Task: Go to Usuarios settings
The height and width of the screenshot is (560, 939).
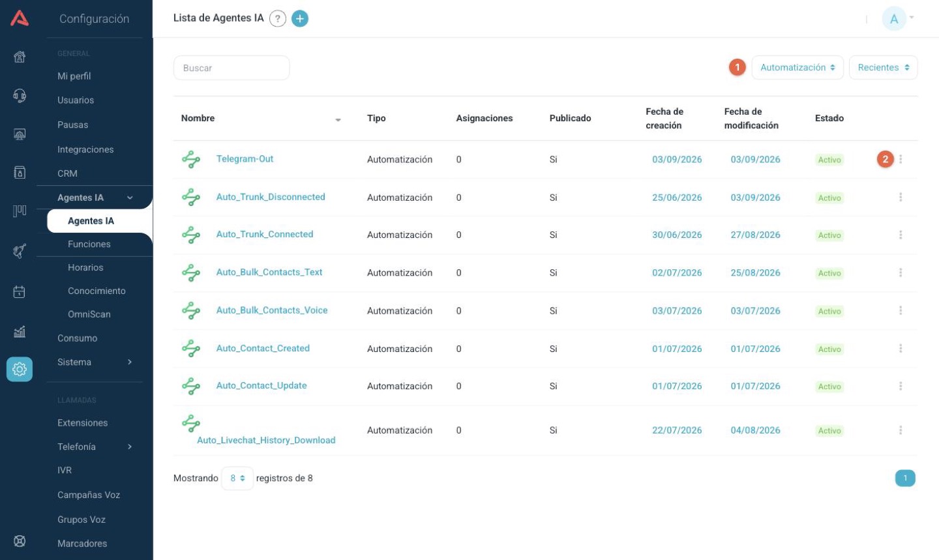Action: pos(76,100)
